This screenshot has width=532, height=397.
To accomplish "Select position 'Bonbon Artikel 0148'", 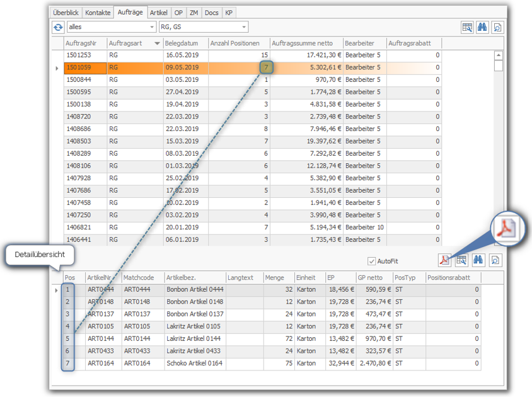I will click(195, 302).
